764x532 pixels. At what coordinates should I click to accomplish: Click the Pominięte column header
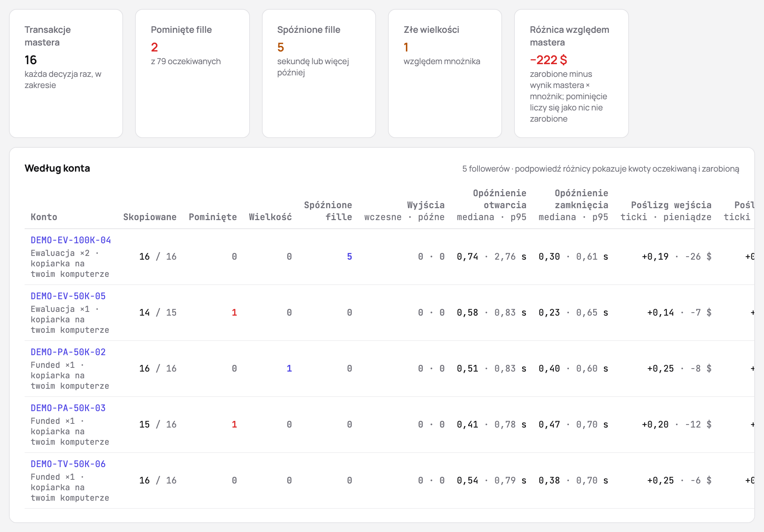click(x=213, y=217)
